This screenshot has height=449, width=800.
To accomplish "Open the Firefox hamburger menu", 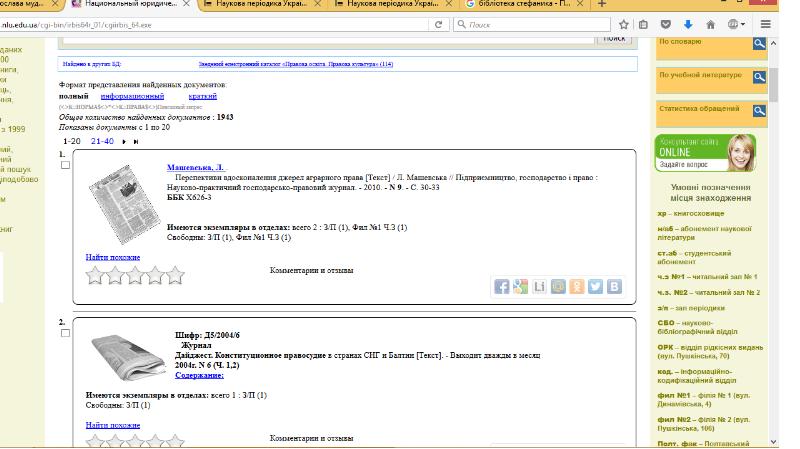I will [766, 24].
